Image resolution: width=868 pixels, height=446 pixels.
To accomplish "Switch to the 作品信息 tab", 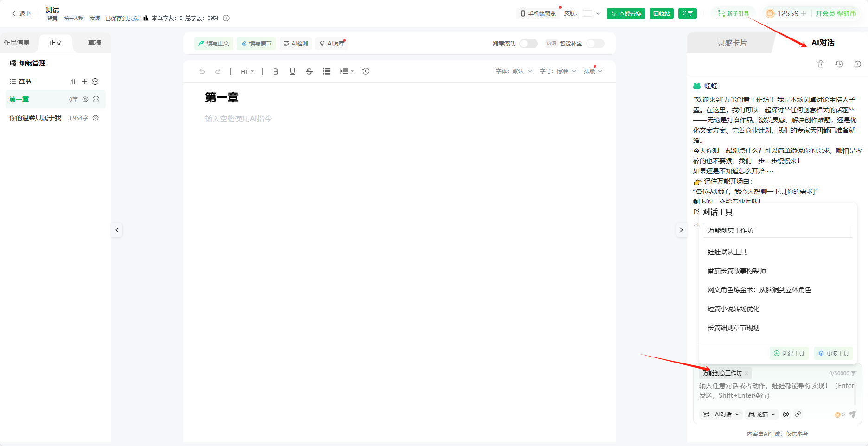I will coord(17,43).
